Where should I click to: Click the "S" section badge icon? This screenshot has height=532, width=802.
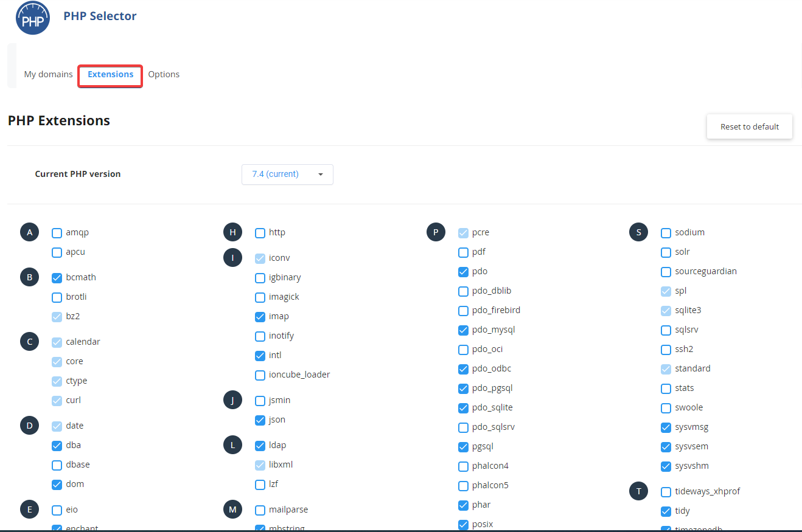(x=638, y=232)
